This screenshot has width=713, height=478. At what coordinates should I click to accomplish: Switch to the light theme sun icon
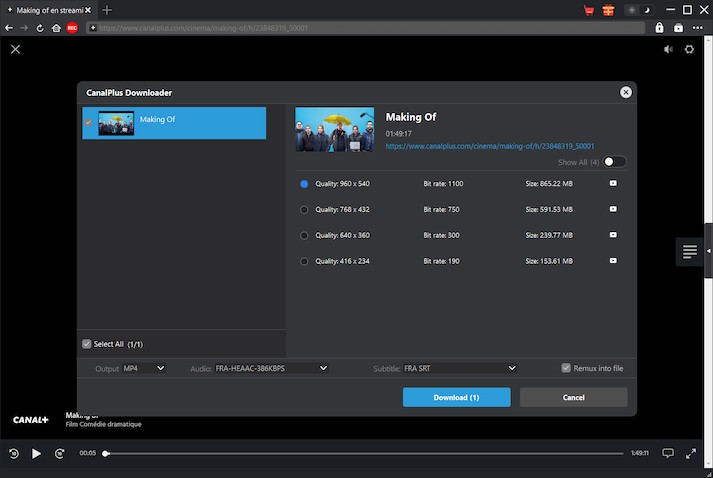point(632,10)
